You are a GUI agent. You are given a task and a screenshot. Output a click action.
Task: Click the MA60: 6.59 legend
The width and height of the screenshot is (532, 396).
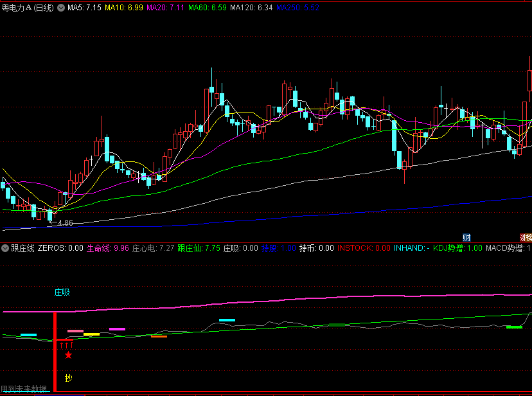point(208,8)
